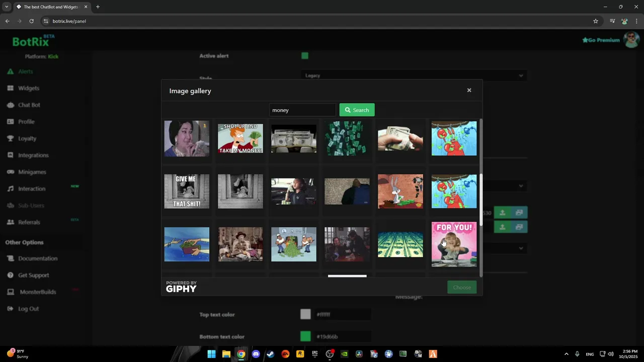Open Profile in the sidebar

(26, 122)
